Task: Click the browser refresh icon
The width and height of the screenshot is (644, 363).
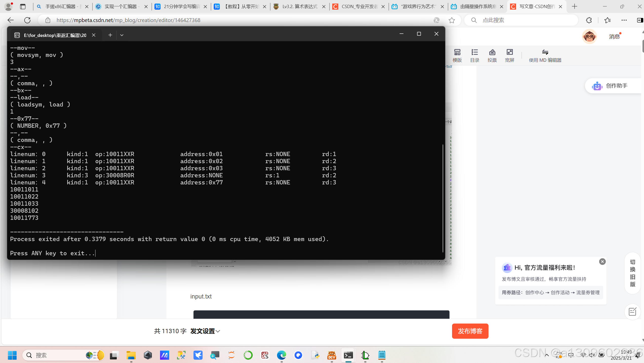Action: [27, 20]
